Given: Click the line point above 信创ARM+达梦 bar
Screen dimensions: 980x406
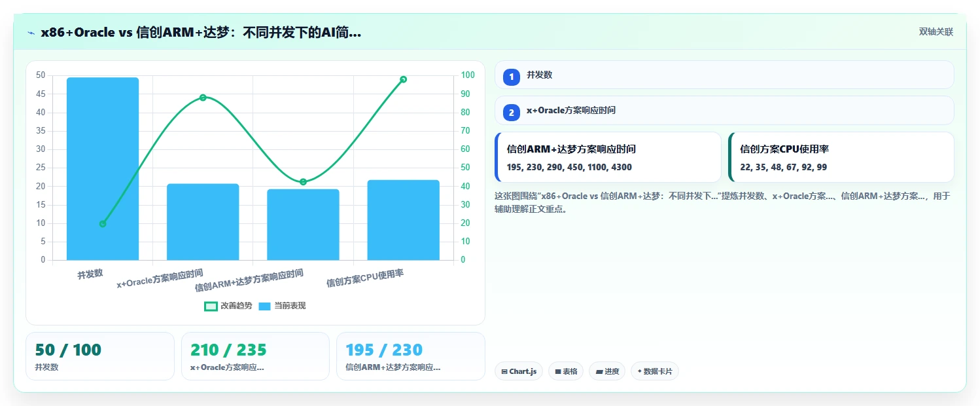Looking at the screenshot, I should (x=303, y=182).
